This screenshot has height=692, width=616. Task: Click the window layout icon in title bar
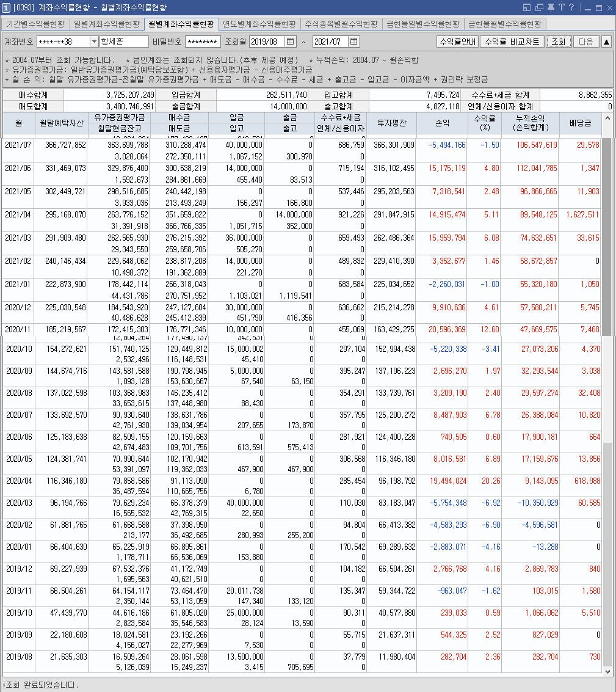pos(527,7)
